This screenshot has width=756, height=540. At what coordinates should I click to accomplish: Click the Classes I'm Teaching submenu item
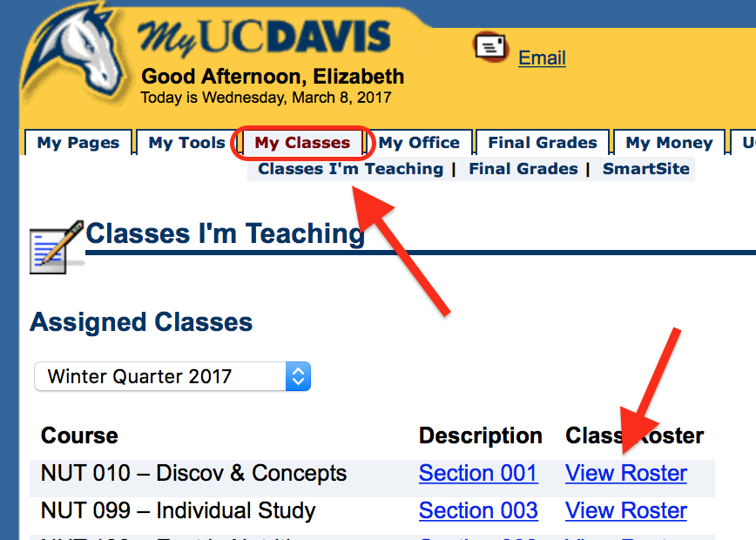pyautogui.click(x=350, y=169)
